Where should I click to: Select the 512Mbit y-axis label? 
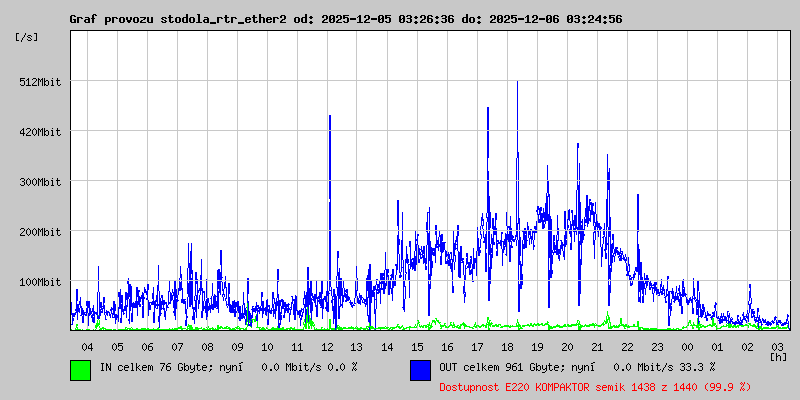point(40,82)
